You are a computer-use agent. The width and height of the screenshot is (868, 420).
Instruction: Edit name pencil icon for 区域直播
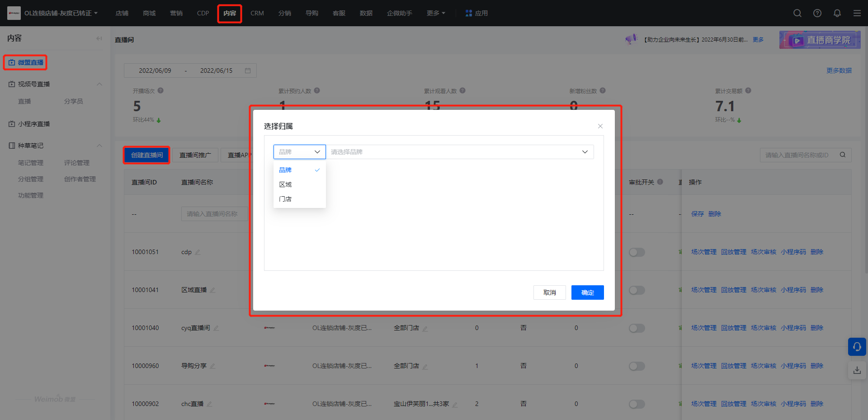coord(212,290)
